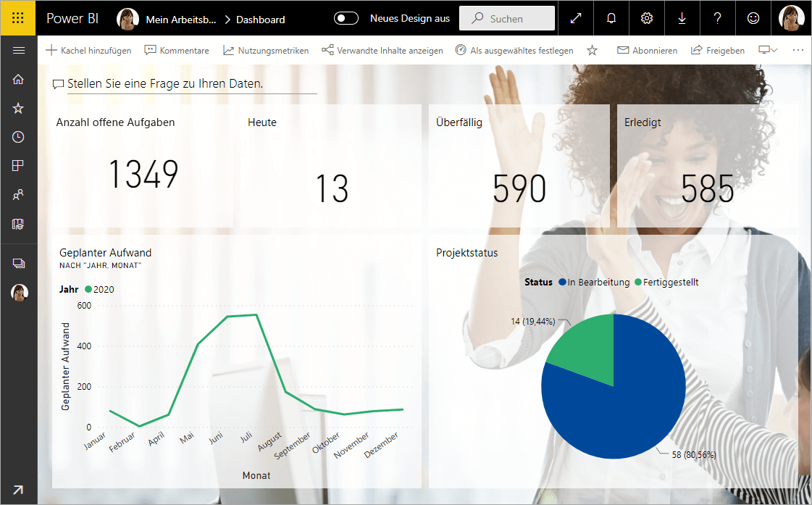Click the Power BI logo text

(72, 19)
